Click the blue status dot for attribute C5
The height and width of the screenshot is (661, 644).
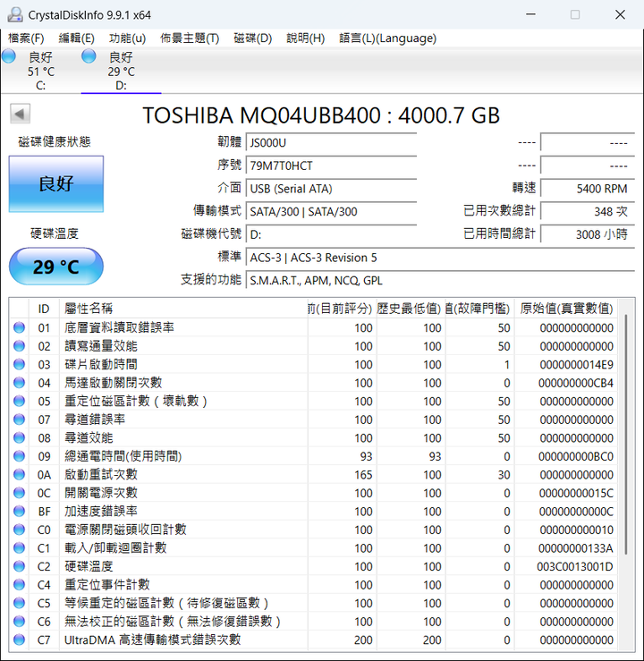click(x=19, y=603)
